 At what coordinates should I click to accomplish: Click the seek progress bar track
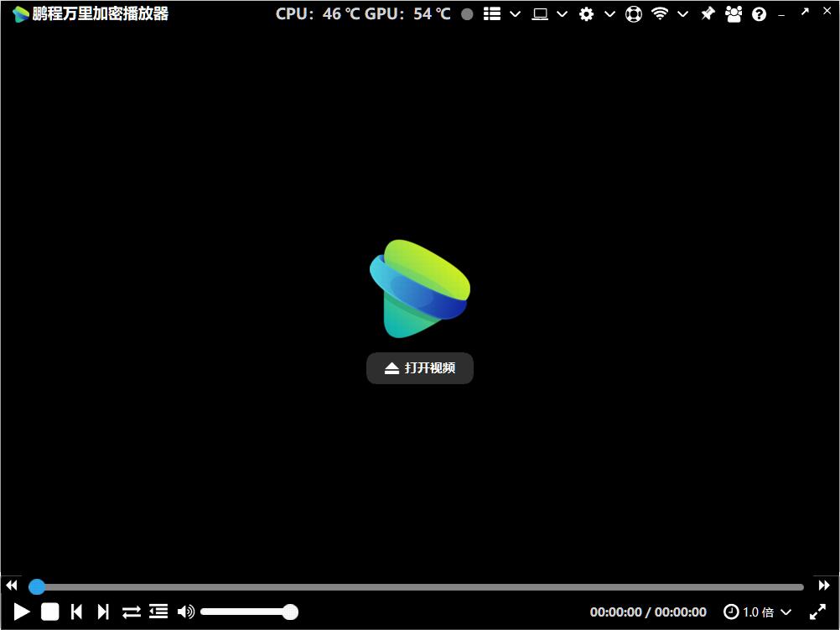tap(420, 587)
